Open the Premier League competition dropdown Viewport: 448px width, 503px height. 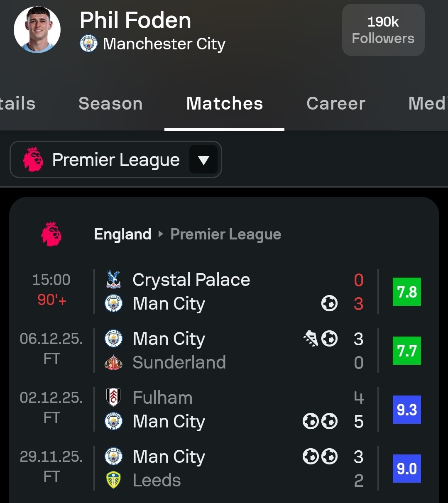point(115,160)
